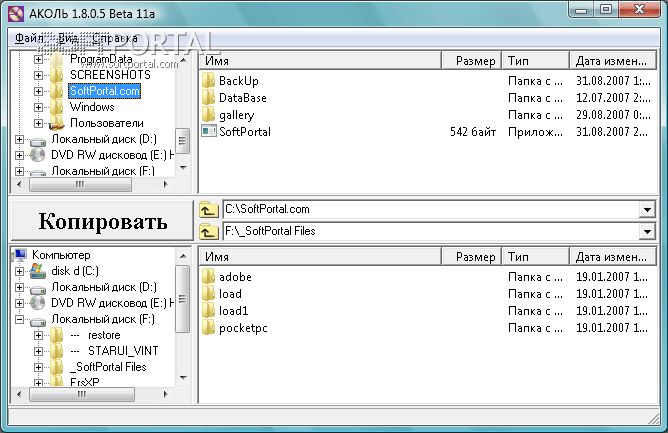Click top tree horizontal scrollbar thumb
668x433 pixels.
tap(80, 185)
